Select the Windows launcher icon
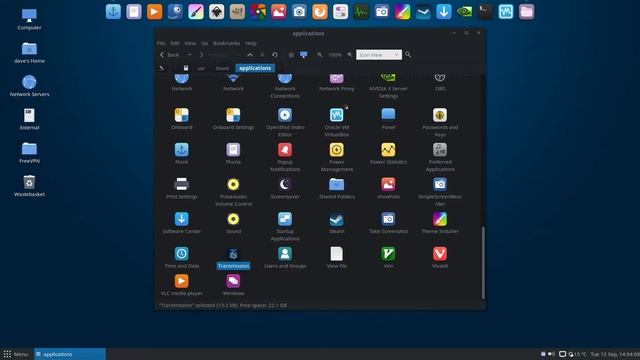Image resolution: width=640 pixels, height=360 pixels. point(233,281)
